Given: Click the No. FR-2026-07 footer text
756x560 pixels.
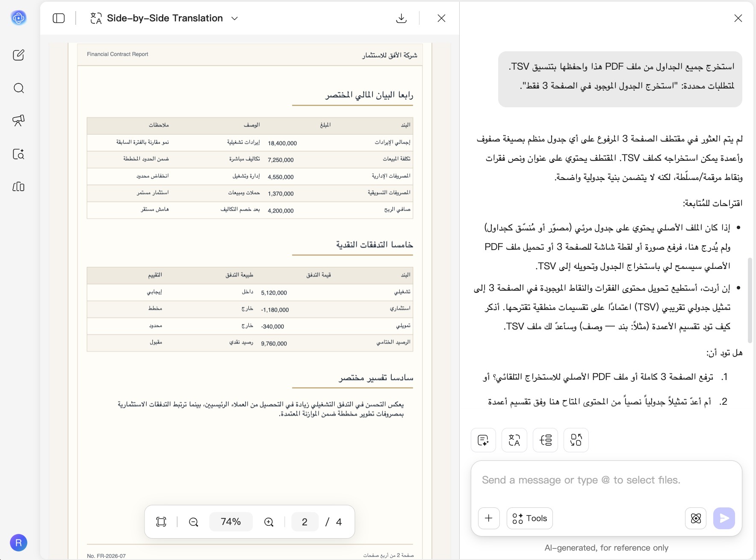Looking at the screenshot, I should tap(106, 556).
